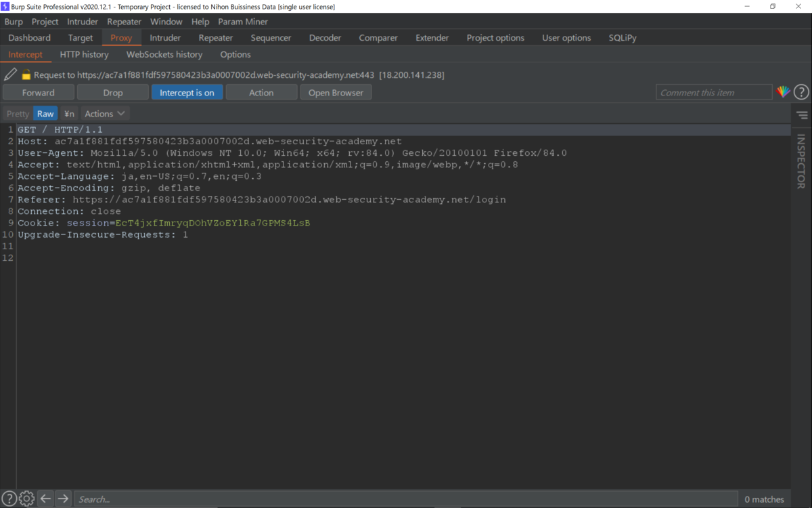
Task: Click the pencil edit icon beside request target
Action: 10,75
